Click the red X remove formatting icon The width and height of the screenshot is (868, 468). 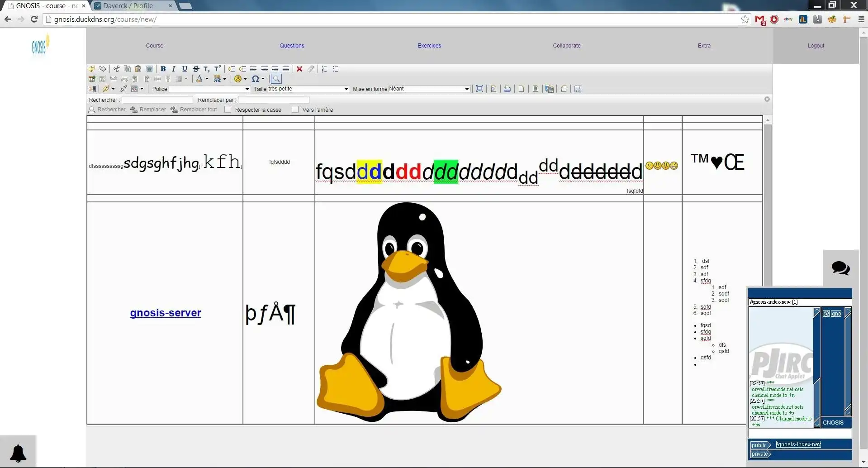[299, 69]
